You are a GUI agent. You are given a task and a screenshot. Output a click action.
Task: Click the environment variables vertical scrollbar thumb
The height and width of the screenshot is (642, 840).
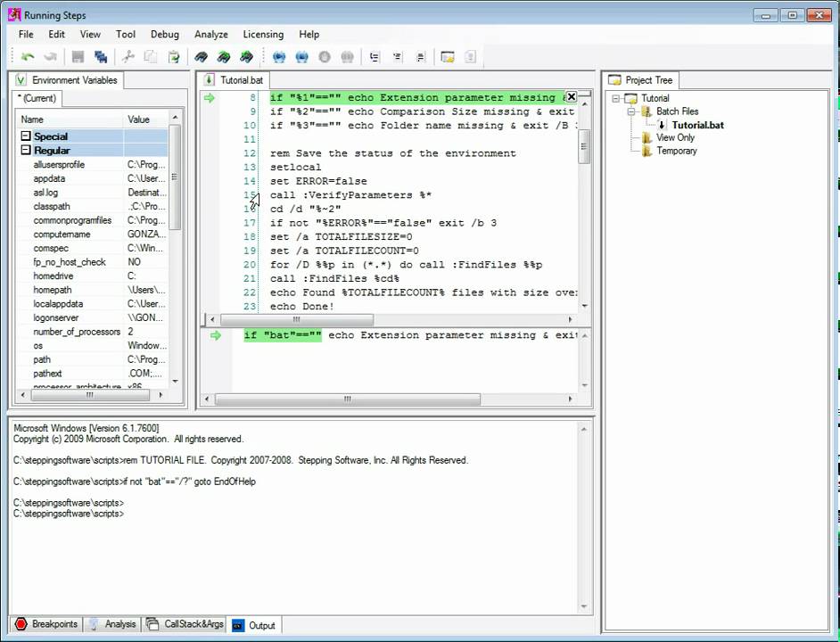point(175,177)
